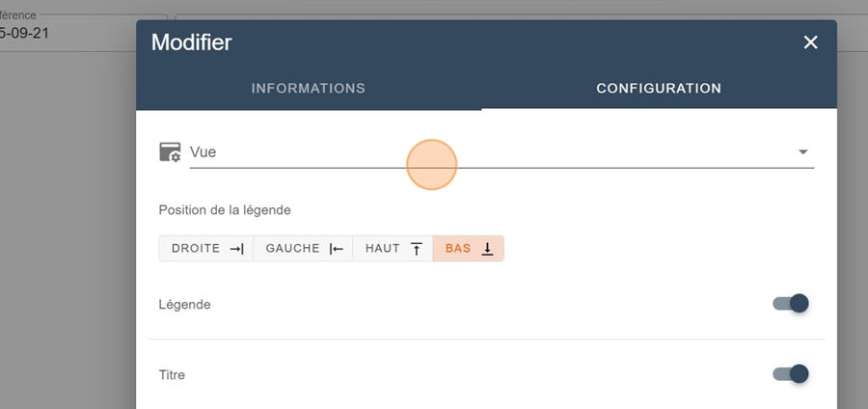Click the align-bottom arrow icon in BAS

point(487,249)
